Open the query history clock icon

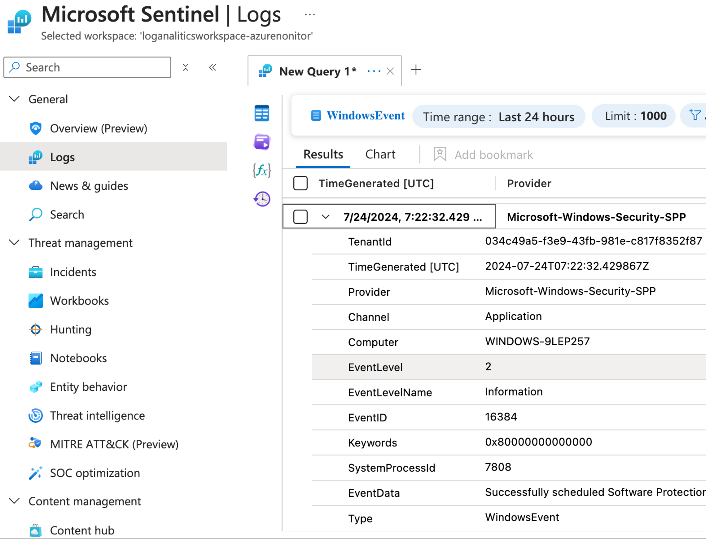[262, 199]
